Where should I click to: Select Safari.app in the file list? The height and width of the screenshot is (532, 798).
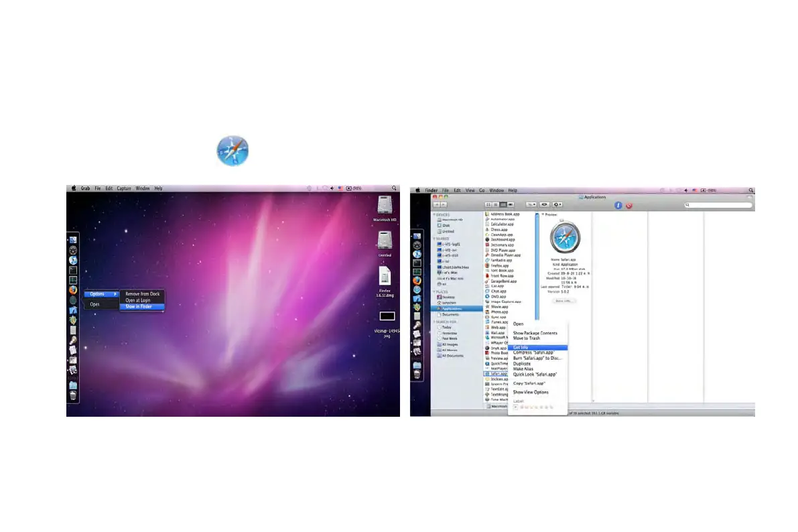click(496, 374)
